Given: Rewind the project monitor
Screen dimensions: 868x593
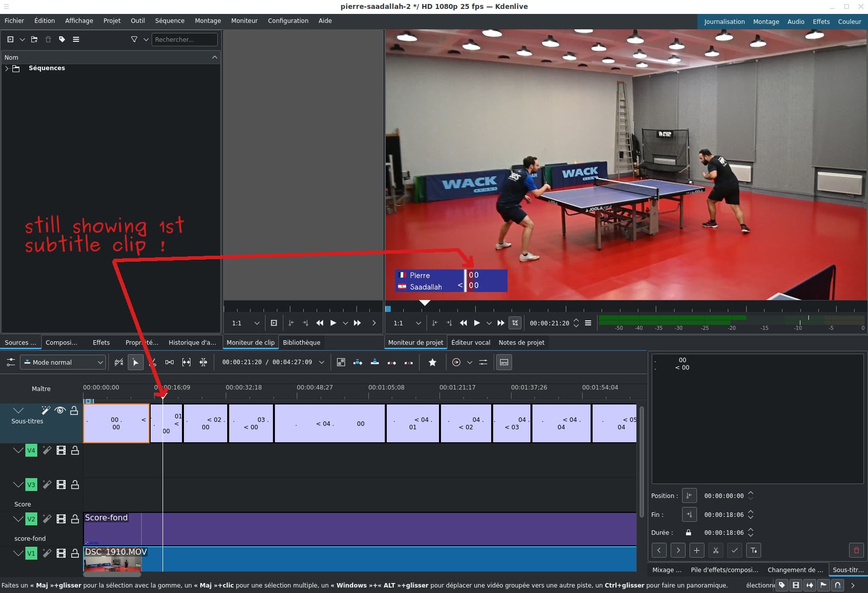Looking at the screenshot, I should (463, 323).
